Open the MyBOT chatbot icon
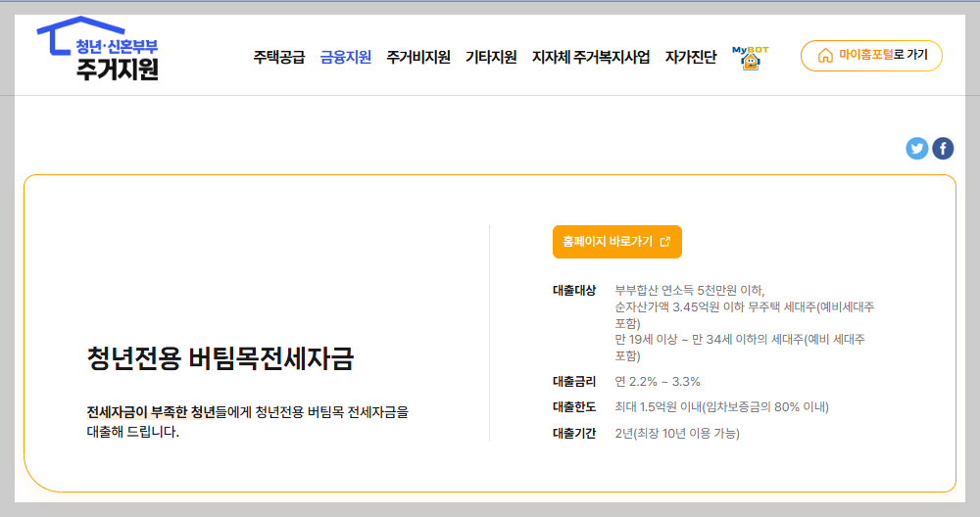The image size is (980, 517). pos(750,58)
